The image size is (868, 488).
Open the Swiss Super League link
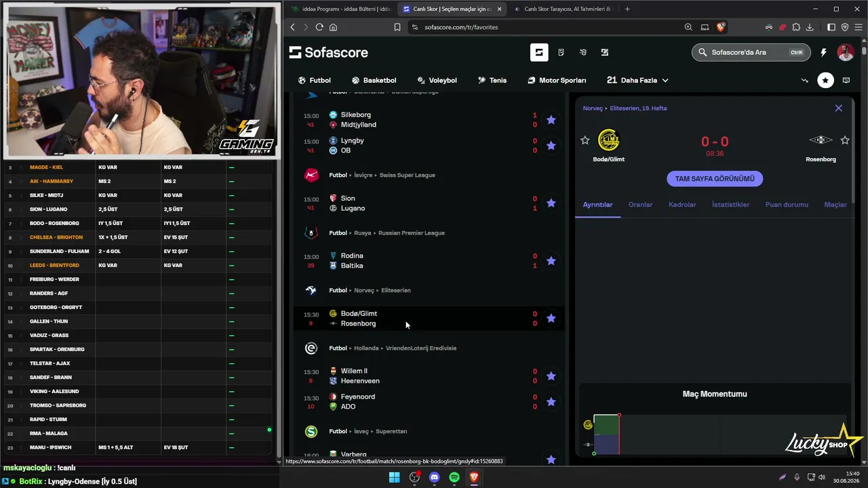[408, 175]
